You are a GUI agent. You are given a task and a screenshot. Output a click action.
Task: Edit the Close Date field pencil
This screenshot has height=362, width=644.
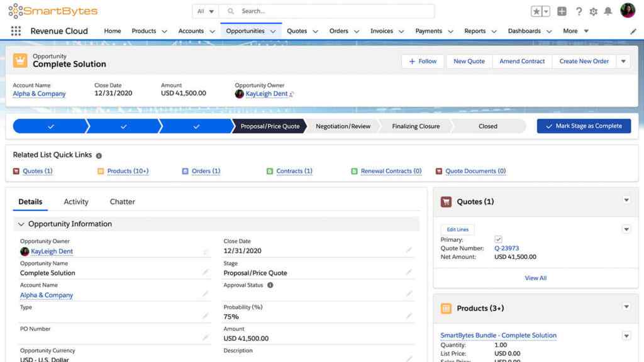pyautogui.click(x=409, y=250)
